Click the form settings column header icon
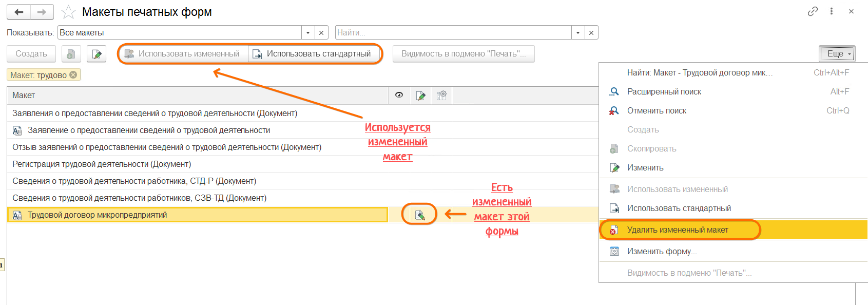Screen dimensions: 868x305 tap(441, 95)
